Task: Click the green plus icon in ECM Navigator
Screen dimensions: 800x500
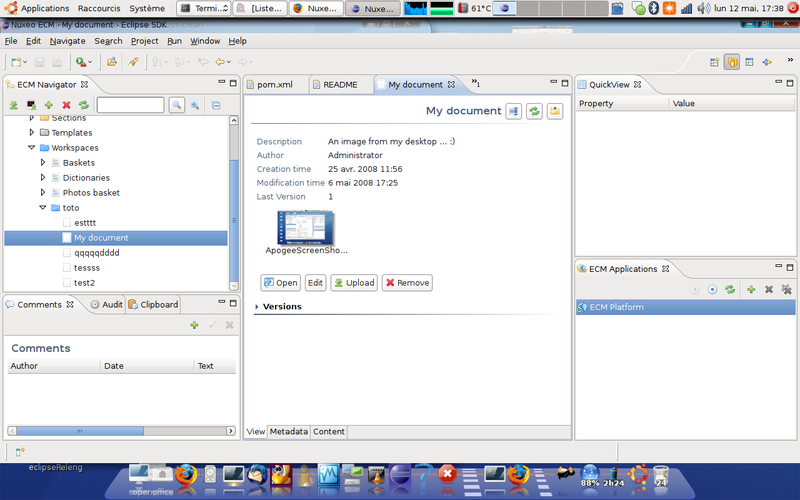Action: [x=48, y=105]
